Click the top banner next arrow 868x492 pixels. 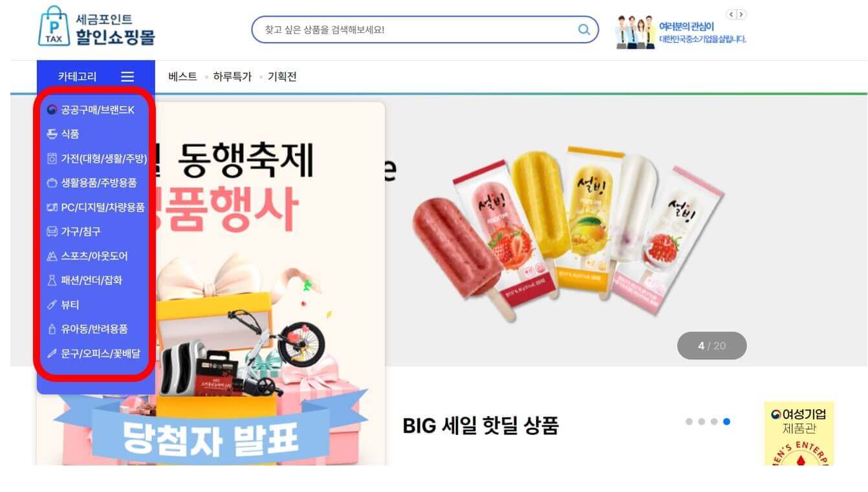741,14
